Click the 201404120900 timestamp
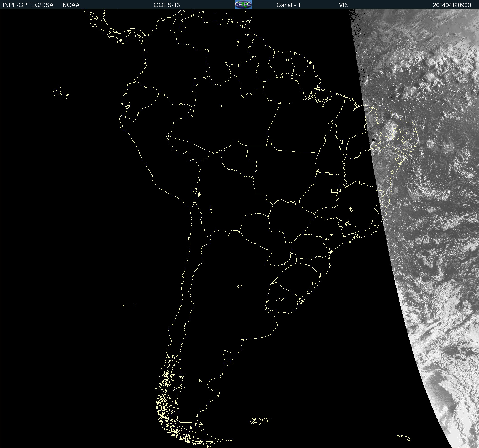479x448 pixels. [x=452, y=5]
